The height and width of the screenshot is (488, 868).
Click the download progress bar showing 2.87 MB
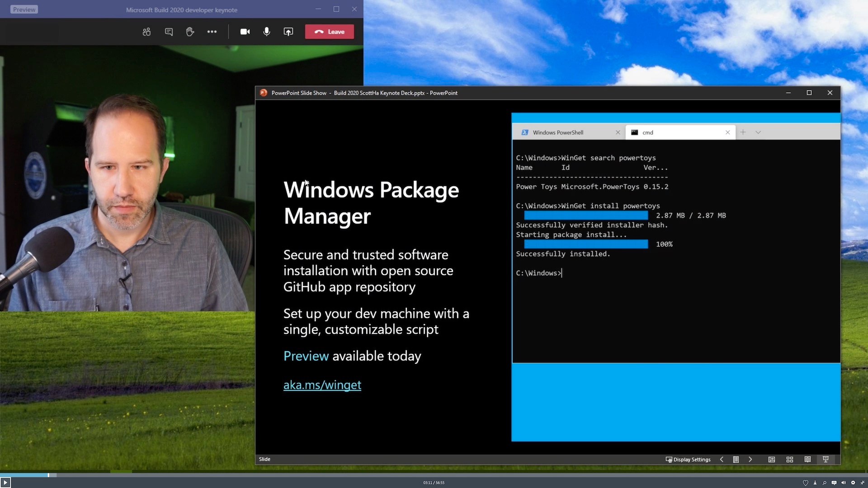pyautogui.click(x=586, y=216)
